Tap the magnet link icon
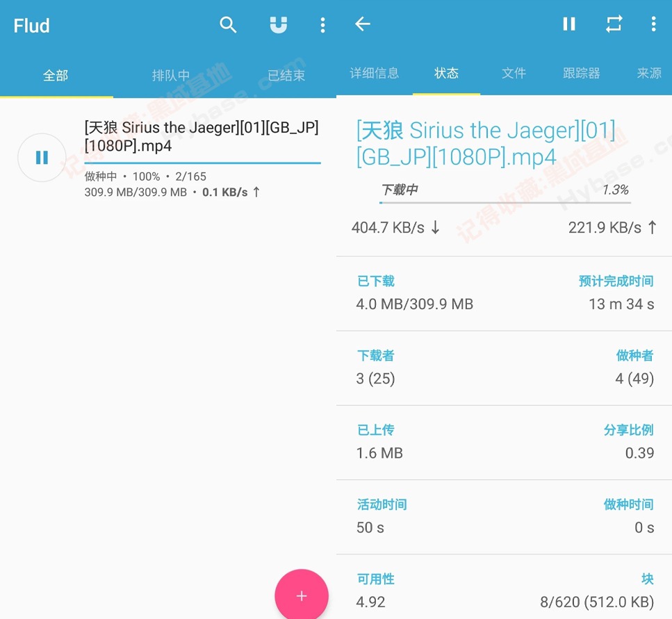This screenshot has width=672, height=619. click(x=278, y=25)
